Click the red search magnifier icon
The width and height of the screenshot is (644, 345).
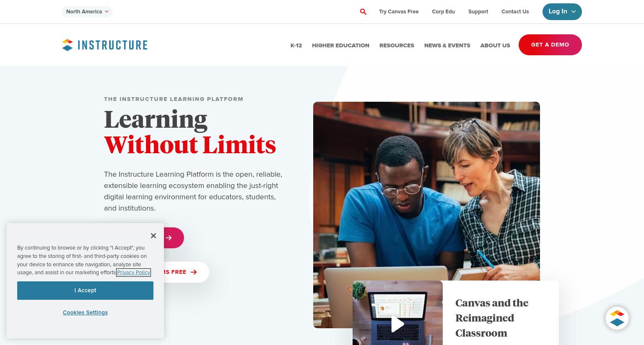(x=363, y=12)
